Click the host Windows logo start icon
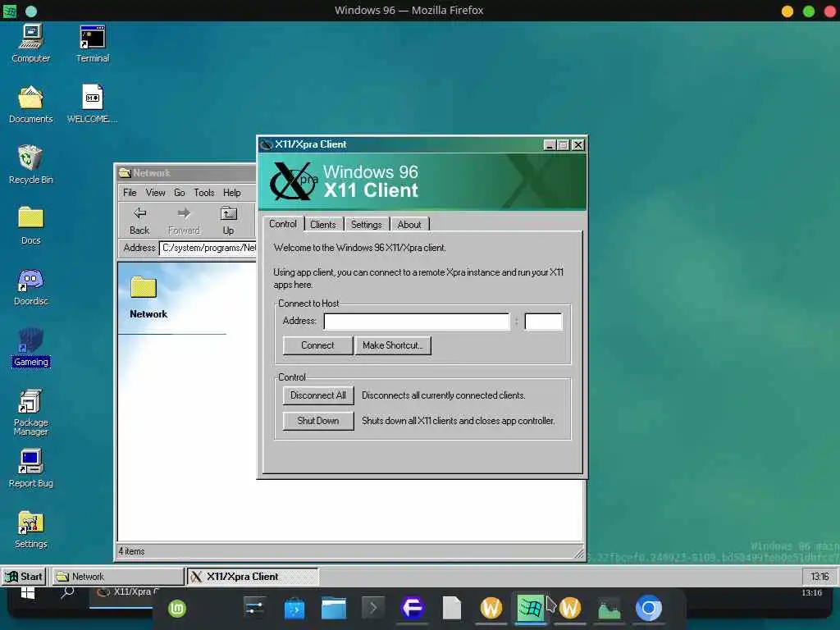This screenshot has height=630, width=840. click(x=27, y=592)
